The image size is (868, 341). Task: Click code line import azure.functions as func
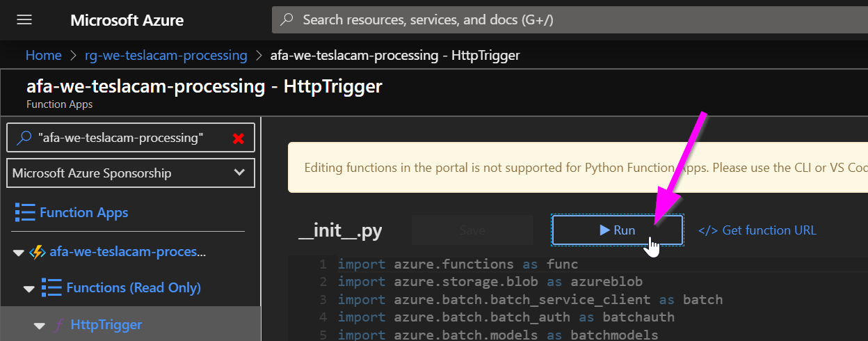(x=458, y=264)
